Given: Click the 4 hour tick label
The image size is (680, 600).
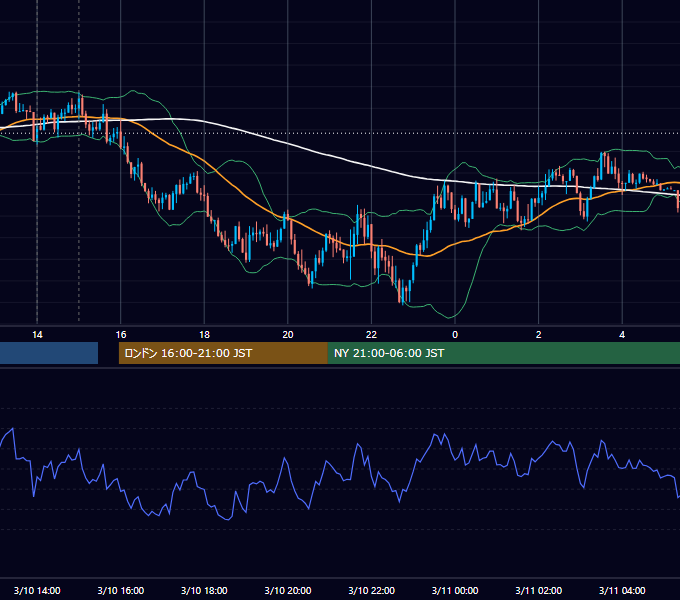Looking at the screenshot, I should [622, 335].
